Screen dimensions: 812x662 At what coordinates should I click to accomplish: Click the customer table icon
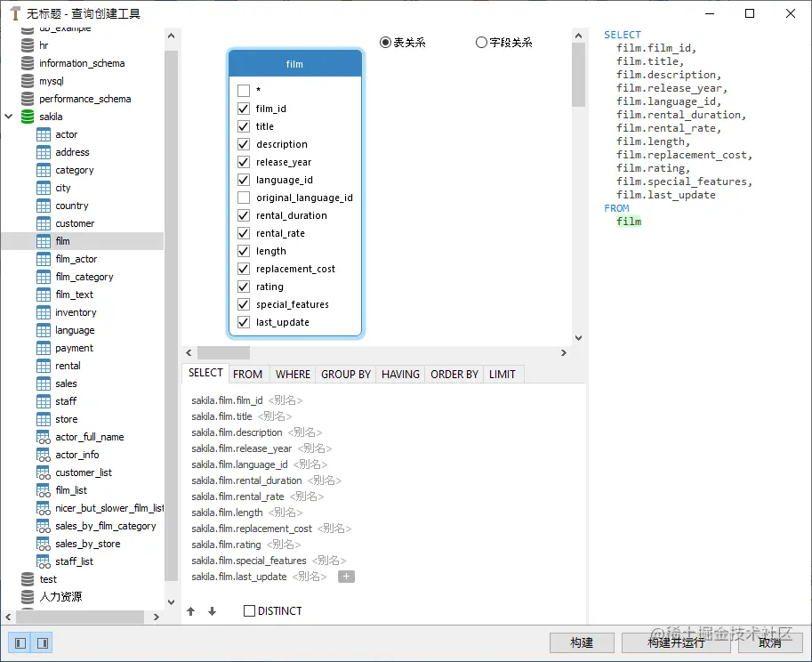coord(44,223)
